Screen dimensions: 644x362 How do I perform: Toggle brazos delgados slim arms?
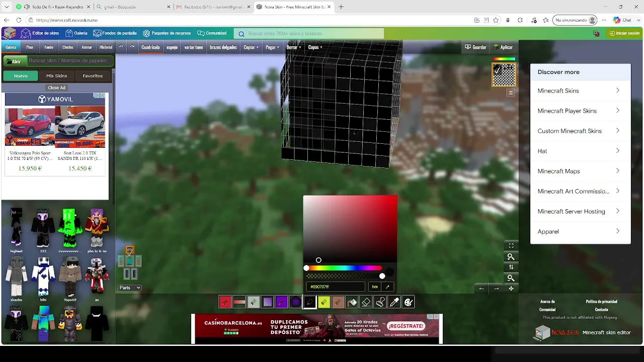coord(223,47)
